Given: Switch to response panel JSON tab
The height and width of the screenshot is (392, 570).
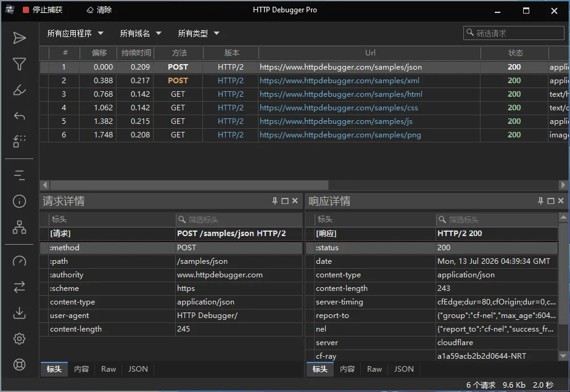Looking at the screenshot, I should pos(403,369).
